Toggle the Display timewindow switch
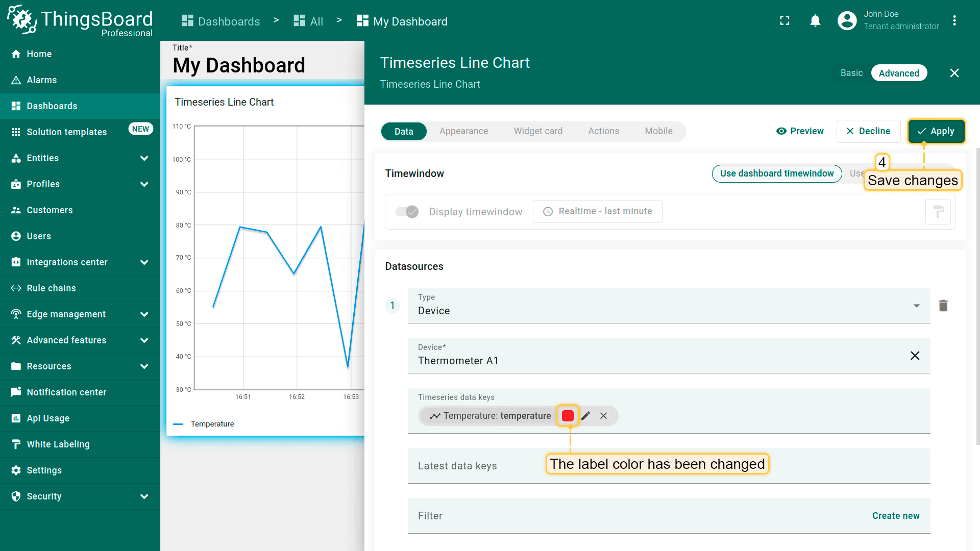This screenshot has width=980, height=551. pos(407,212)
